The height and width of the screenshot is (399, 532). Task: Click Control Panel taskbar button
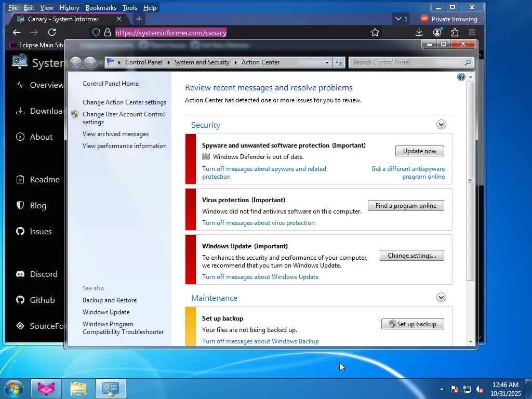click(111, 389)
